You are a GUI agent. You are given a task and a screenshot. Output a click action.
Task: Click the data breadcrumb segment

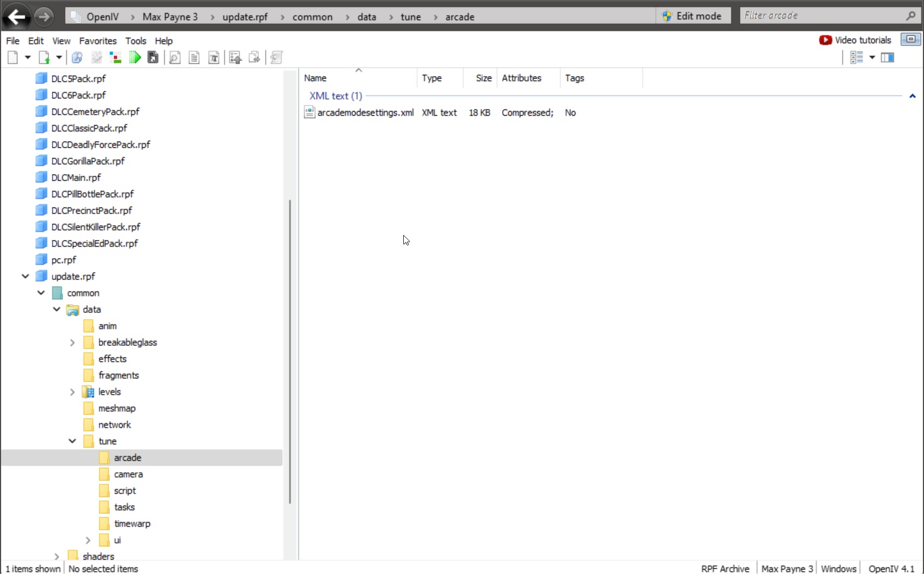[367, 16]
